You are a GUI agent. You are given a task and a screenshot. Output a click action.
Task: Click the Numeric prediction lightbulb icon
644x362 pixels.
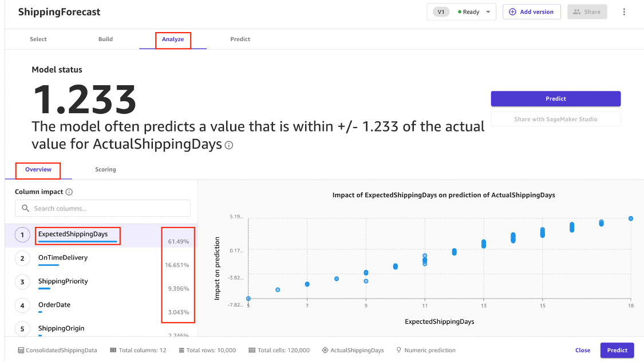click(398, 349)
